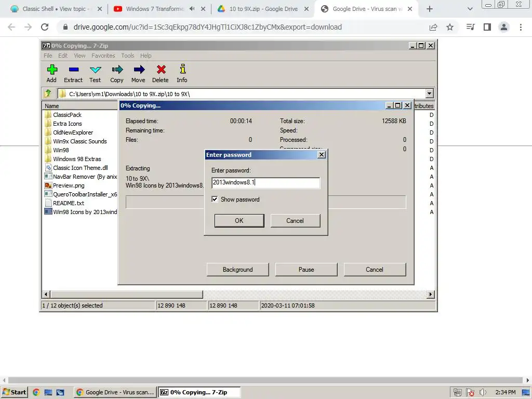532x399 pixels.
Task: Open the 7-Zip View menu
Action: click(79, 56)
